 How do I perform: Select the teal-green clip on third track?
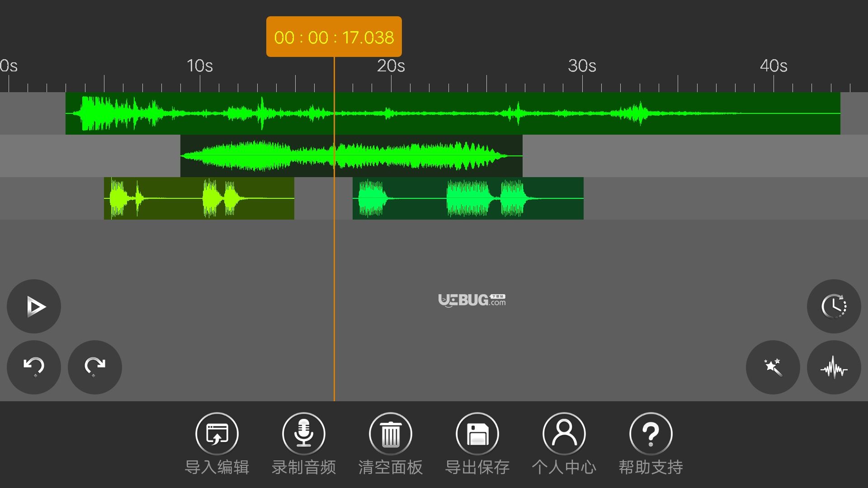click(468, 198)
